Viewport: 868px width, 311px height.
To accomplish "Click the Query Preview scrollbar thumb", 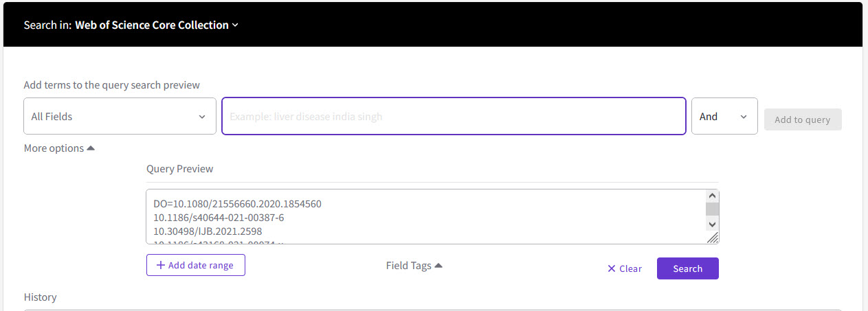I will pos(712,209).
